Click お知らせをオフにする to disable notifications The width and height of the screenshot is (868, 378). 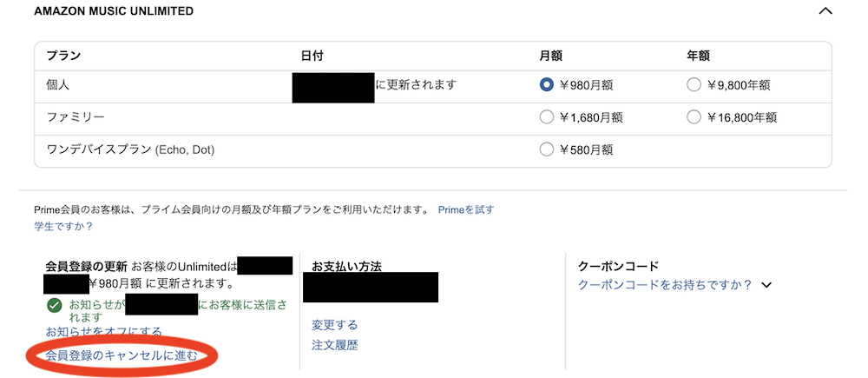click(x=104, y=331)
